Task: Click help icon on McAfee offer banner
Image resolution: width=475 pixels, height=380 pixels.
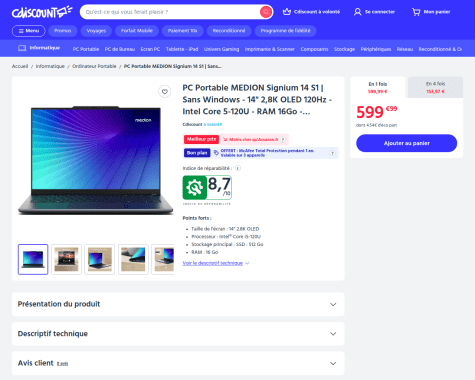Action: (x=332, y=153)
